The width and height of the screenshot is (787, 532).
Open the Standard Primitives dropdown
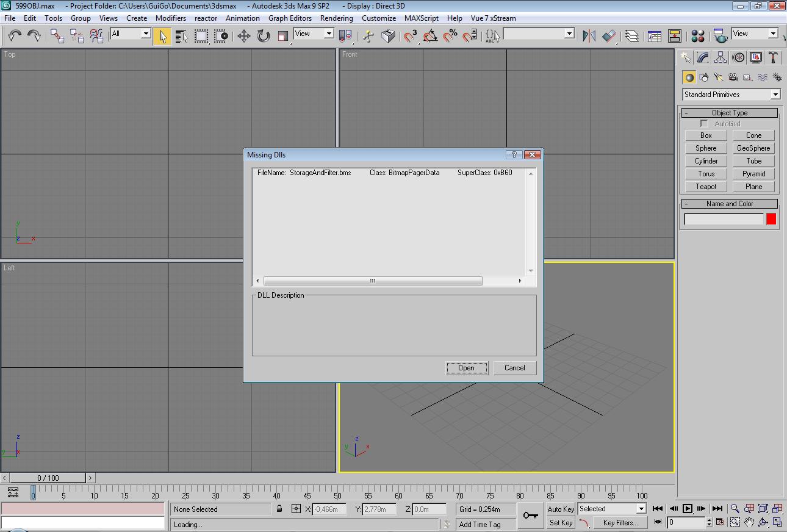click(x=731, y=95)
